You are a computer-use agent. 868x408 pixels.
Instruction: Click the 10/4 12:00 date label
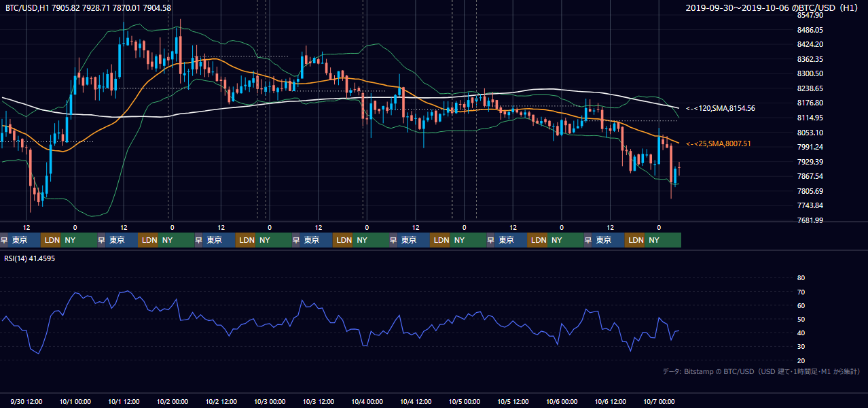416,401
